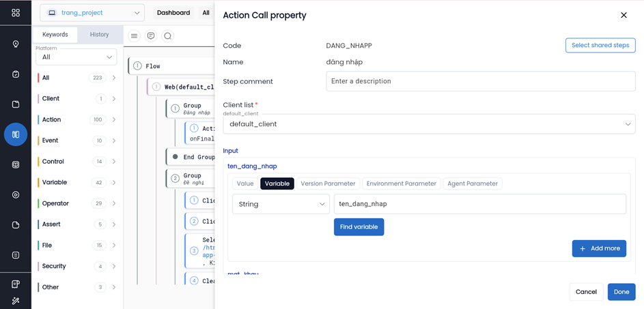
Task: Select the Value input type option
Action: (x=245, y=183)
